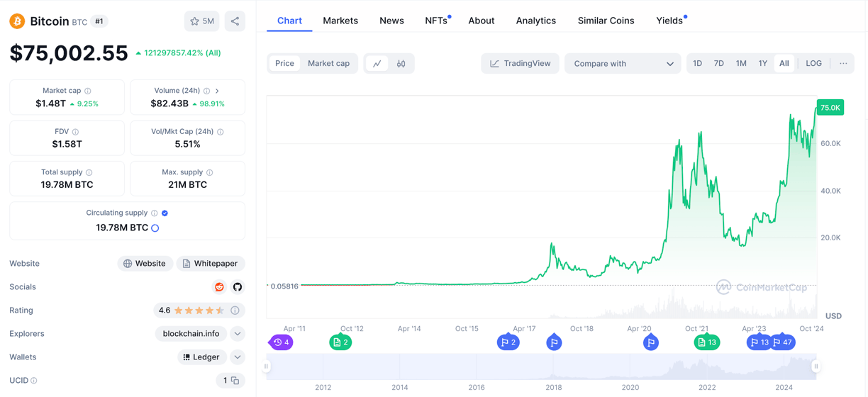This screenshot has height=397, width=868.
Task: Click Vol/Mkt Cap info icon
Action: (x=221, y=132)
